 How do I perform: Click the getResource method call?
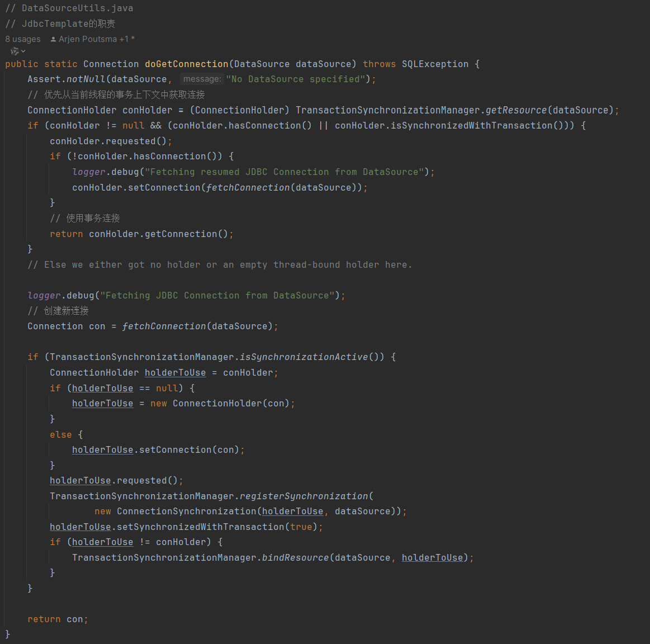(516, 110)
